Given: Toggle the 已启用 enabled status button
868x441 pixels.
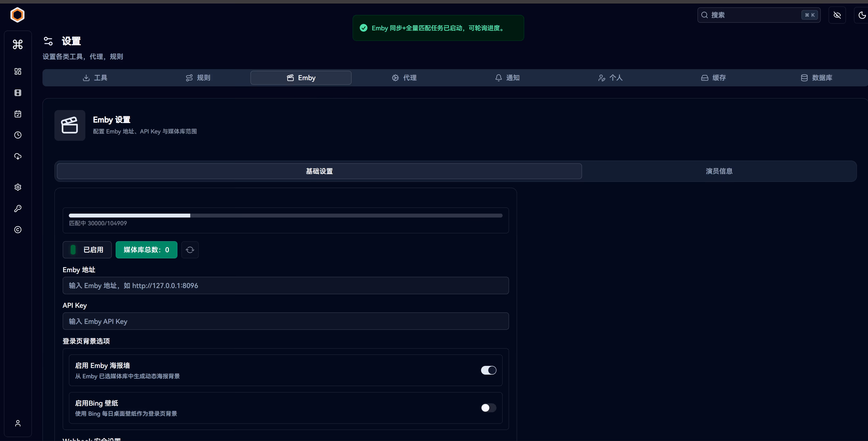Looking at the screenshot, I should click(87, 250).
